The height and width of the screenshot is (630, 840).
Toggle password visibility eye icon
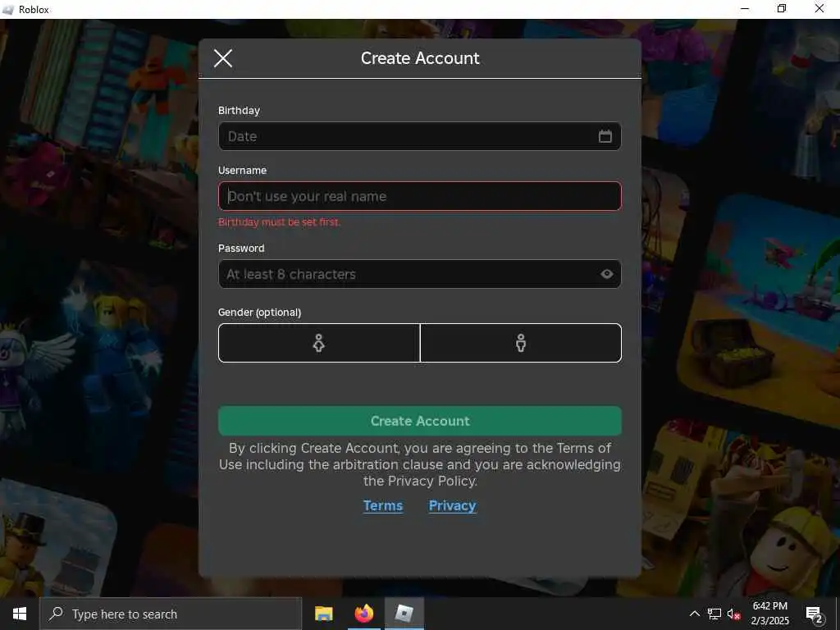click(x=606, y=274)
